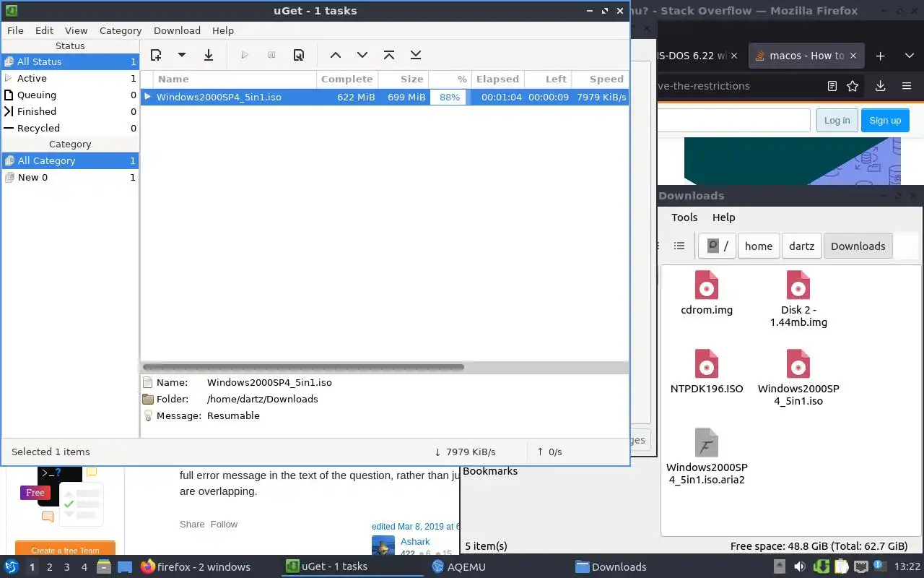The width and height of the screenshot is (924, 578).
Task: Open the dropdown arrow beside New Download
Action: point(182,55)
